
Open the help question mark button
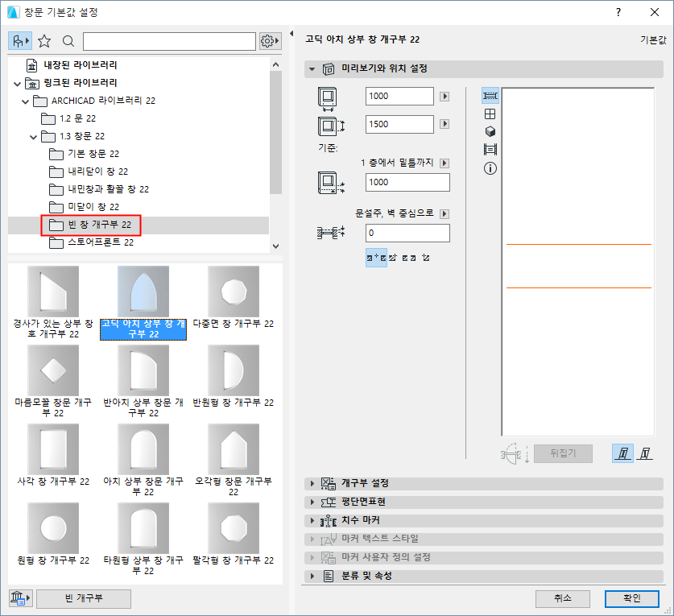pyautogui.click(x=618, y=12)
